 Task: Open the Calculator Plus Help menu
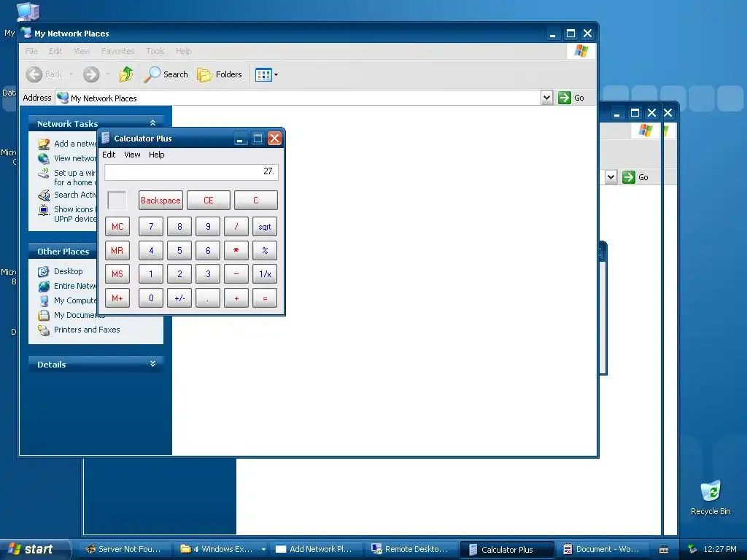tap(156, 155)
